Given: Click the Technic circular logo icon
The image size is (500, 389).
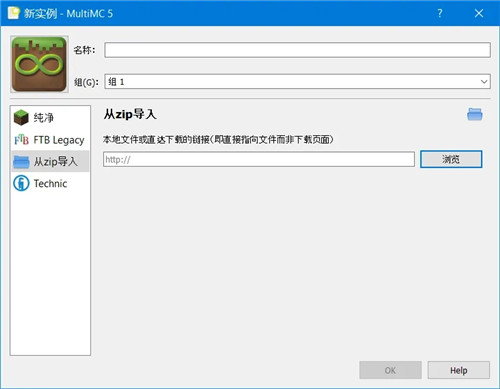Looking at the screenshot, I should [21, 183].
